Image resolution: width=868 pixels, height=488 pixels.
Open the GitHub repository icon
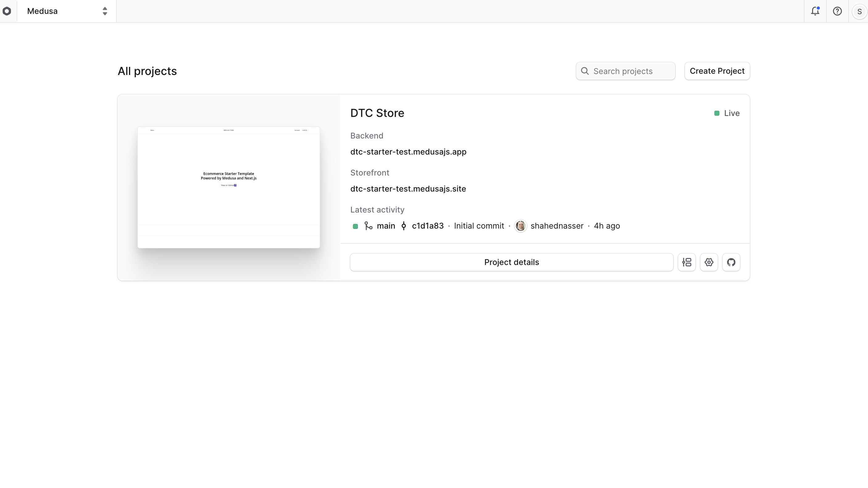(731, 262)
